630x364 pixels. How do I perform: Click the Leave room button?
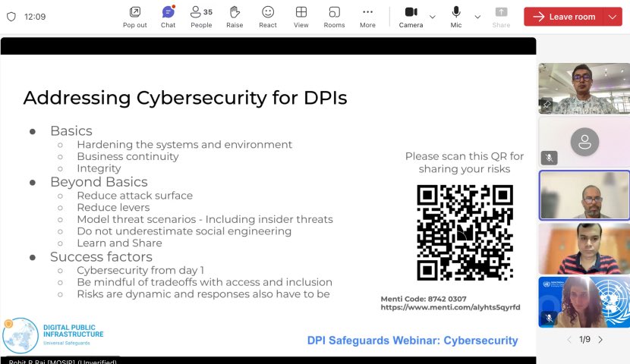pos(564,17)
